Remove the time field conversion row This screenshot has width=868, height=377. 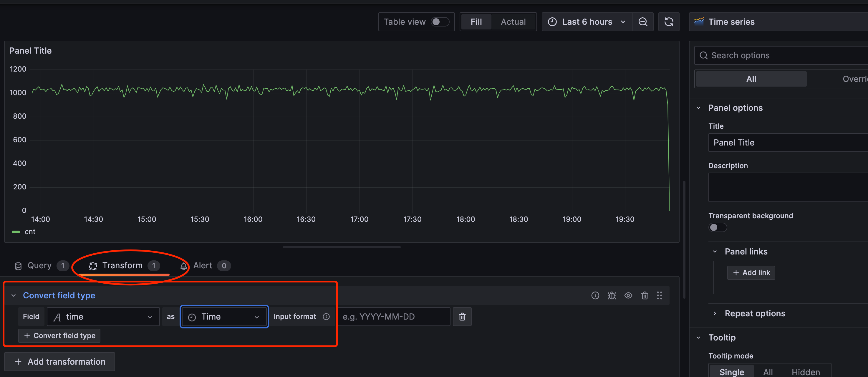[x=462, y=317]
